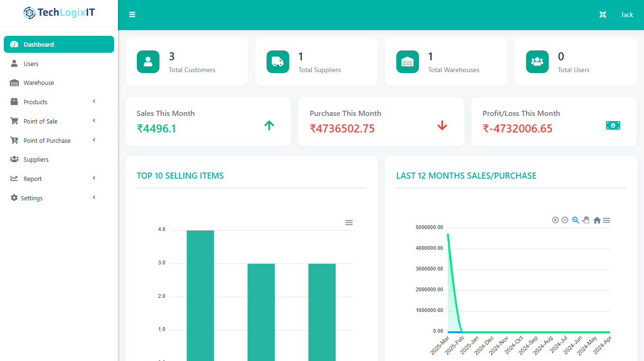Zoom in on sales/purchase chart
Viewport: 644px width, 361px height.
tap(555, 220)
